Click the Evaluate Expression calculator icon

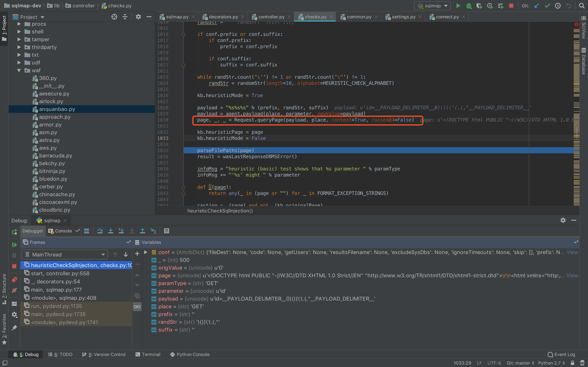point(166,231)
